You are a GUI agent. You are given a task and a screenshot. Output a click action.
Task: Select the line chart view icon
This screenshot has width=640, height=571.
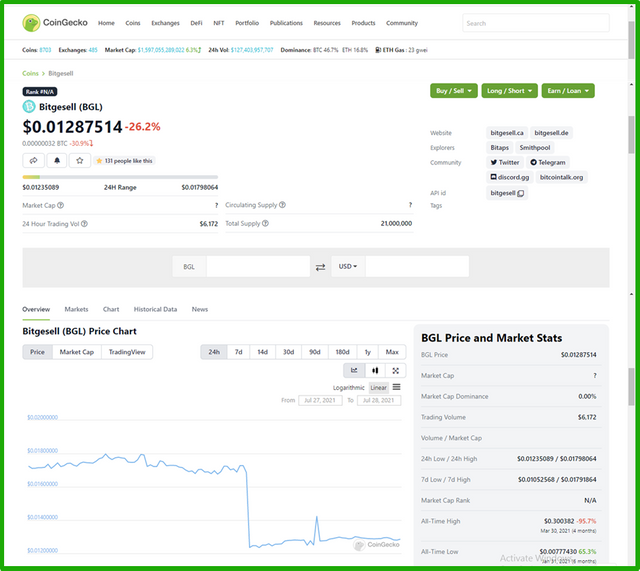click(354, 371)
